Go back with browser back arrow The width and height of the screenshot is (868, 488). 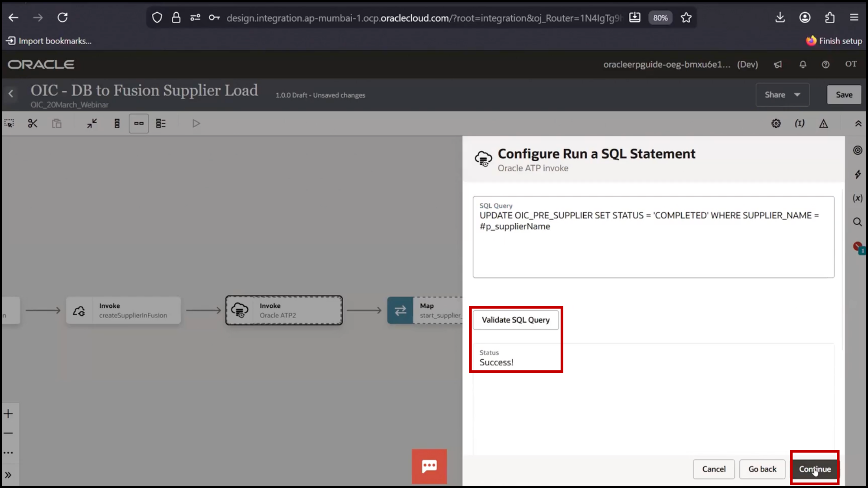pyautogui.click(x=14, y=18)
